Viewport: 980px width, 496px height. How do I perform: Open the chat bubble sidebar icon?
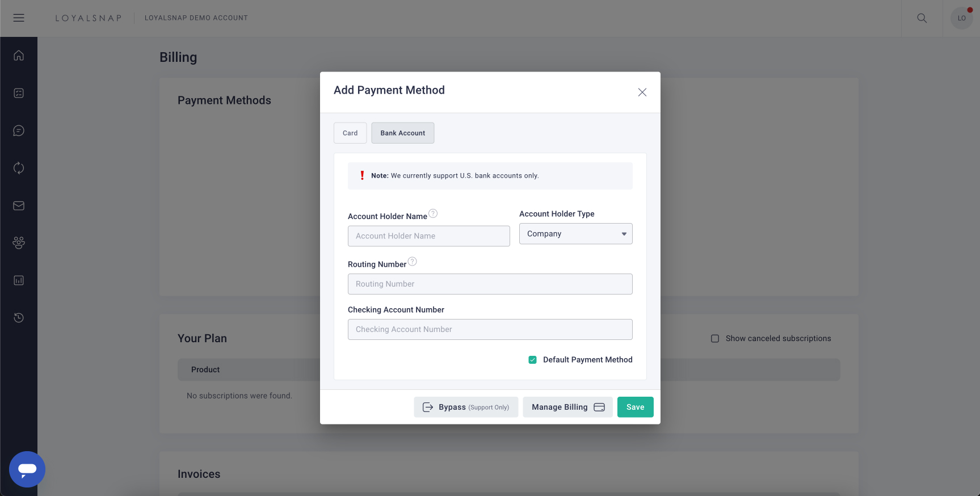click(19, 131)
